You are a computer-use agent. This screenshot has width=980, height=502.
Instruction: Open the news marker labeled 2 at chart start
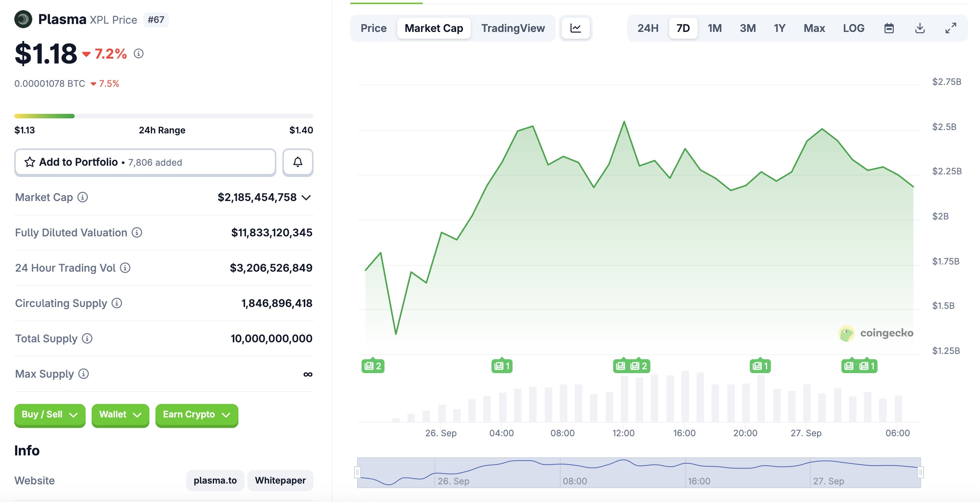coord(373,366)
